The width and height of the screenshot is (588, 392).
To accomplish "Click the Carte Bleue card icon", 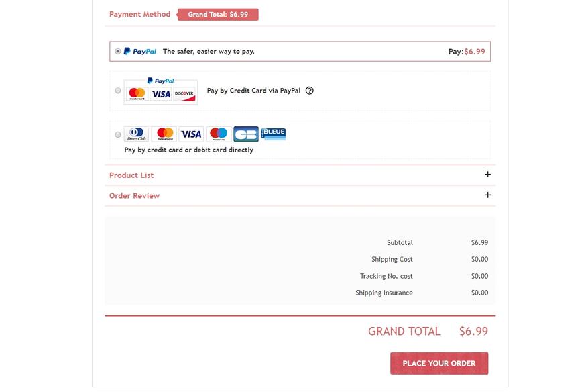I will click(274, 134).
